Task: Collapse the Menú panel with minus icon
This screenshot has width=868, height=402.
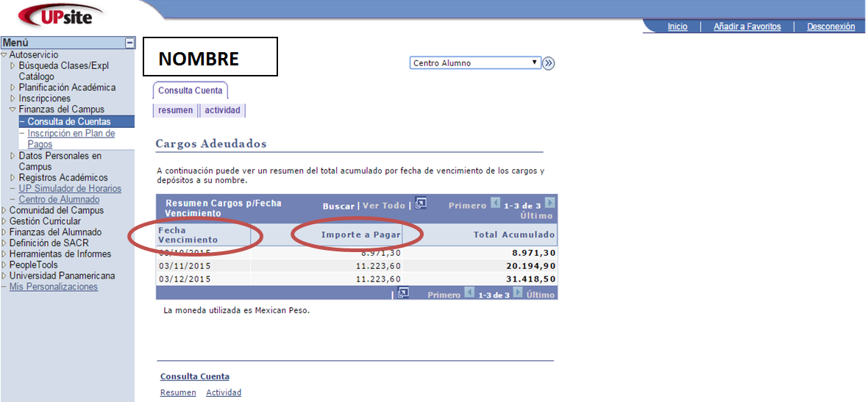Action: pos(129,43)
